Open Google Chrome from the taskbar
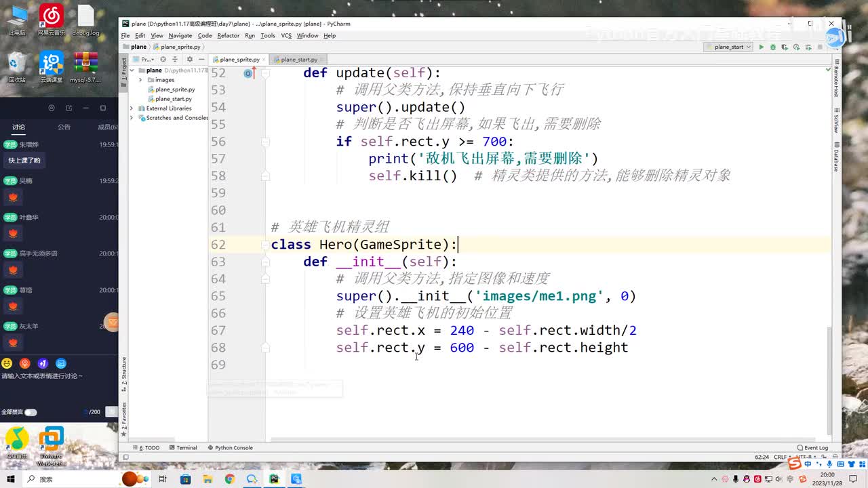The image size is (868, 488). point(229,479)
